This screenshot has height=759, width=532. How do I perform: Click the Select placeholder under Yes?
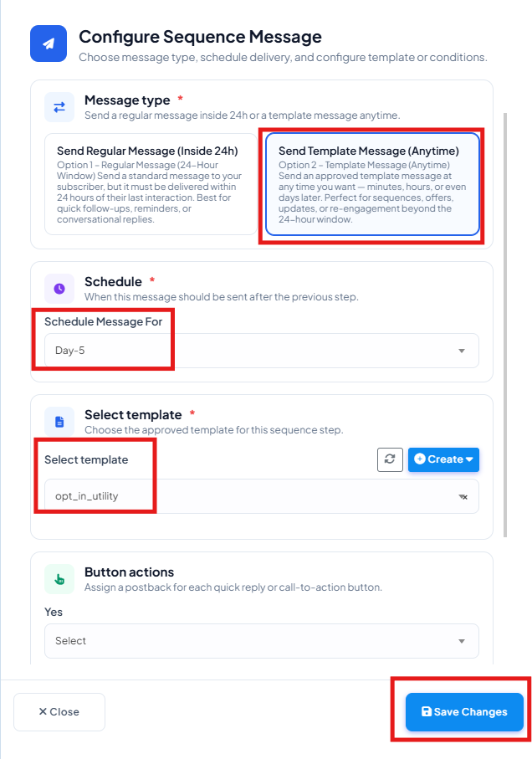point(70,641)
